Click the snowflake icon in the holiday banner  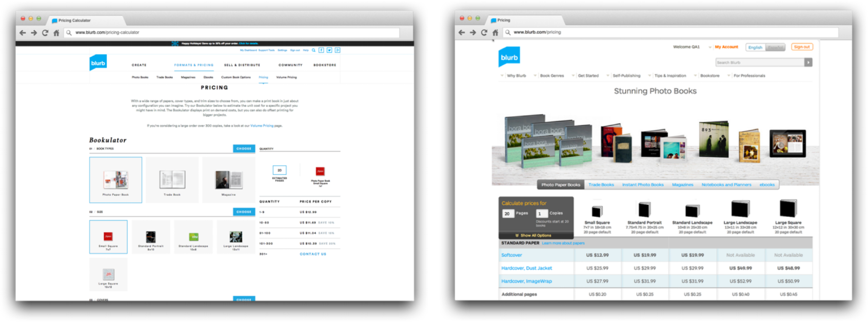click(x=175, y=44)
